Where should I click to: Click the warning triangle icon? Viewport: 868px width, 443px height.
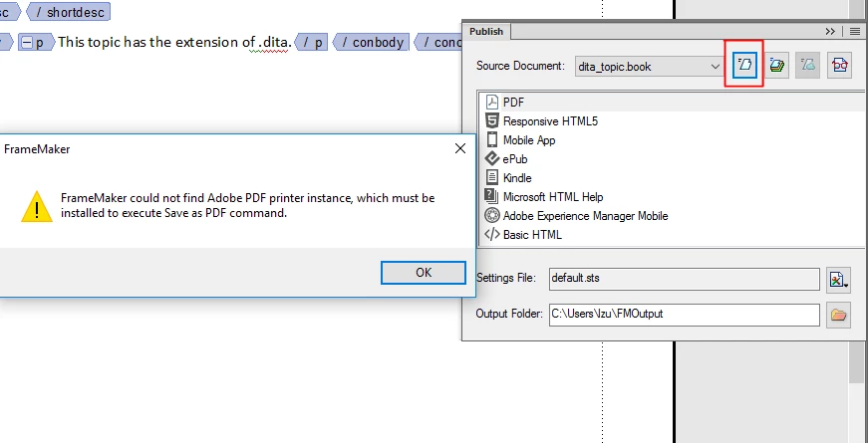37,207
